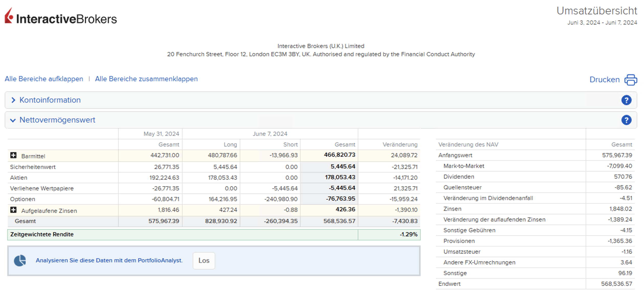Click the Nettovermögenswert section title
This screenshot has width=644, height=292.
(57, 120)
